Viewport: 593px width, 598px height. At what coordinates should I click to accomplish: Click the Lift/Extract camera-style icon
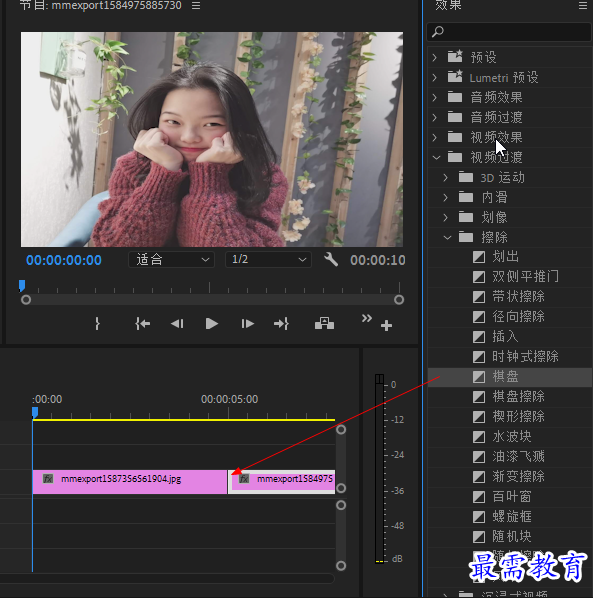324,323
